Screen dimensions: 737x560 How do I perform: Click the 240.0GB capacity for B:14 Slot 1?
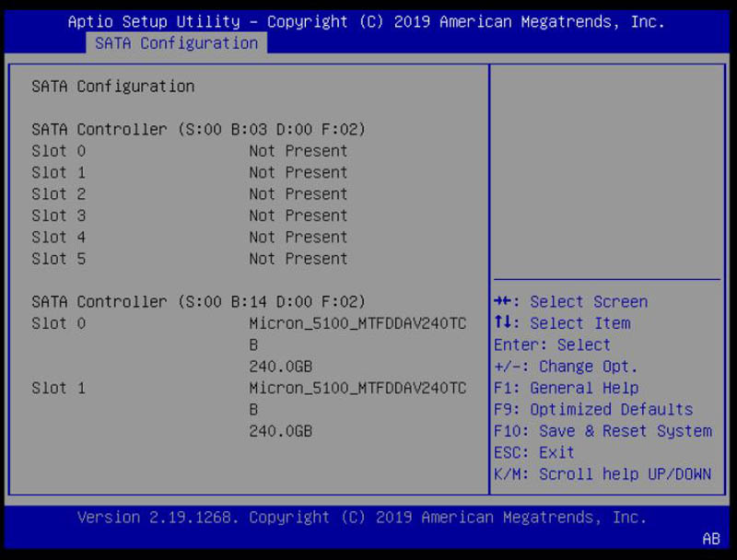[x=281, y=431]
